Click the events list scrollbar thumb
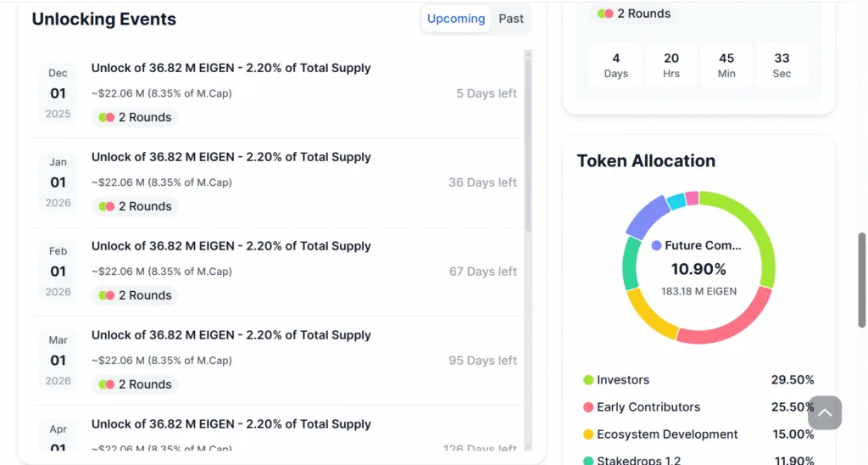This screenshot has height=465, width=868. coord(528,145)
